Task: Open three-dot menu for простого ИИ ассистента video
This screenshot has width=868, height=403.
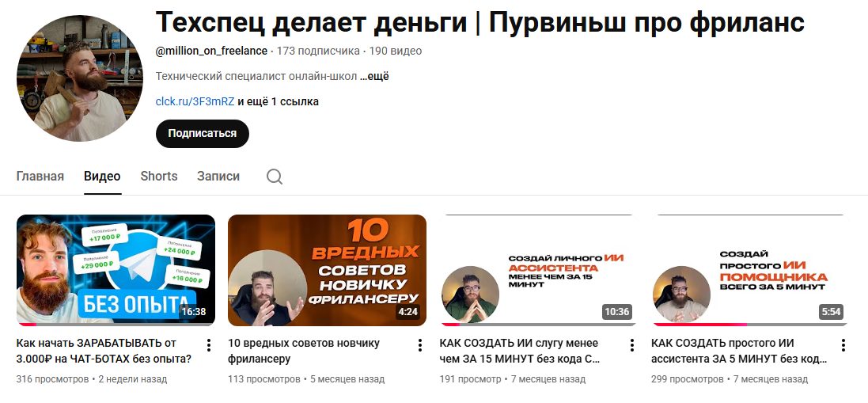Action: tap(843, 345)
